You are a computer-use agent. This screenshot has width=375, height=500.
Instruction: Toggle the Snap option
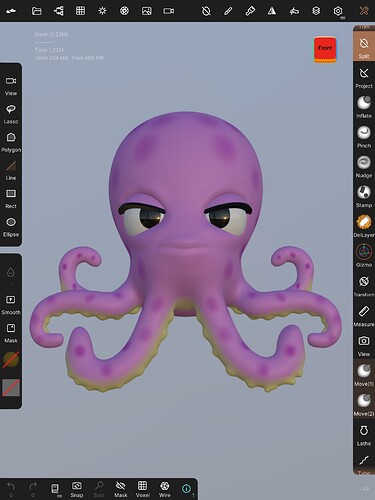(77, 489)
